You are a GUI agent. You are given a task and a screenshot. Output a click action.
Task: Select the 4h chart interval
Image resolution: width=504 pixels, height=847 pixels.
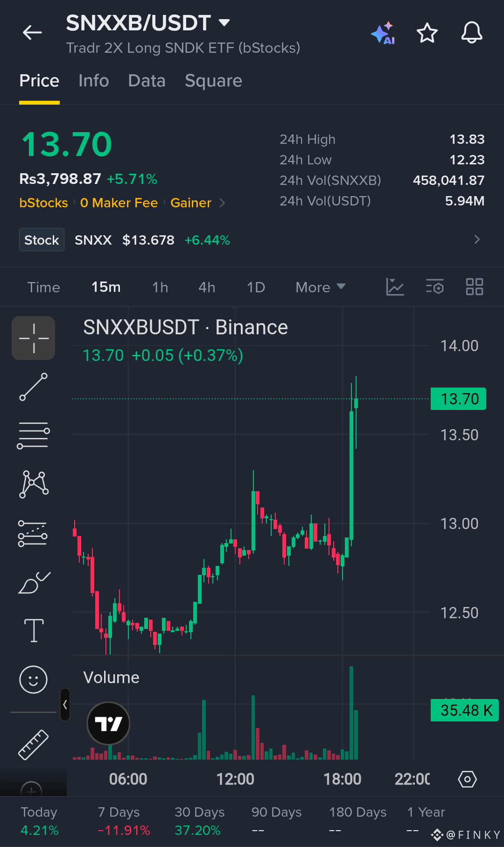click(207, 287)
